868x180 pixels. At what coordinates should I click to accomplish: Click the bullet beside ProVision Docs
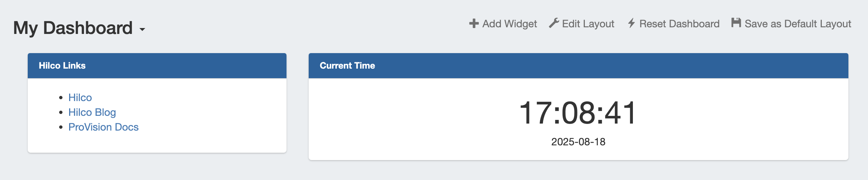point(61,127)
